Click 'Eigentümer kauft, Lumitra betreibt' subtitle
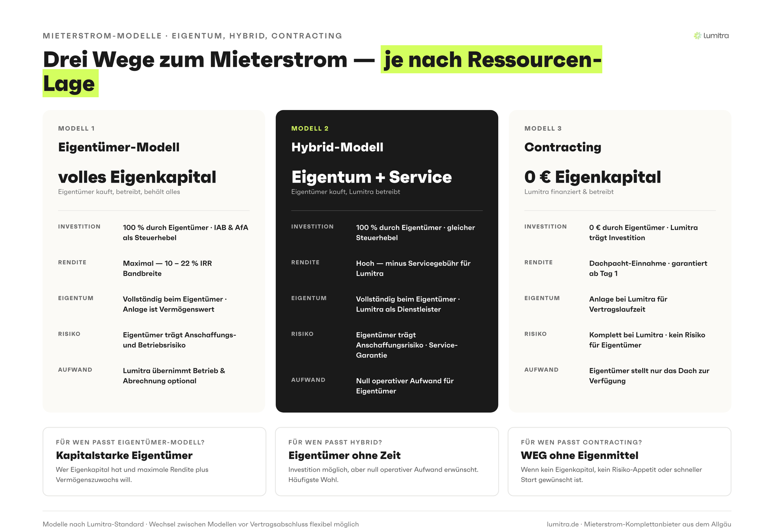Image resolution: width=774 pixels, height=532 pixels. pos(345,192)
